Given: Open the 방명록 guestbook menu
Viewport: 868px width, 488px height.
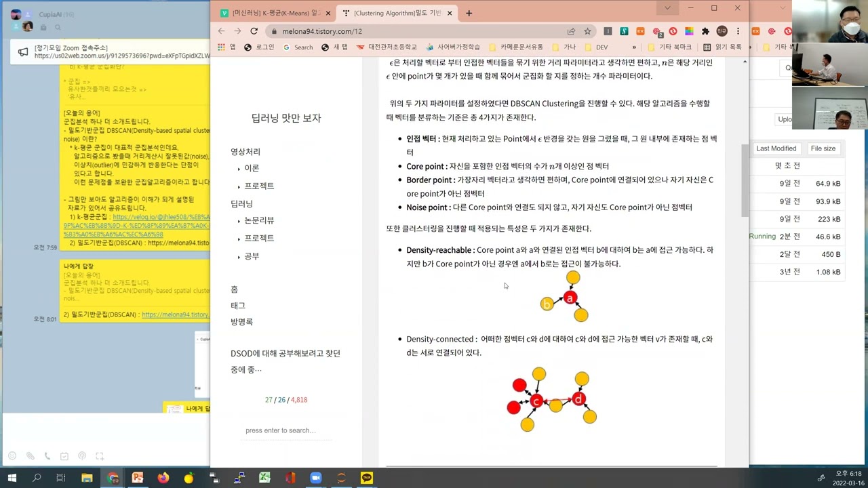Looking at the screenshot, I should (241, 322).
